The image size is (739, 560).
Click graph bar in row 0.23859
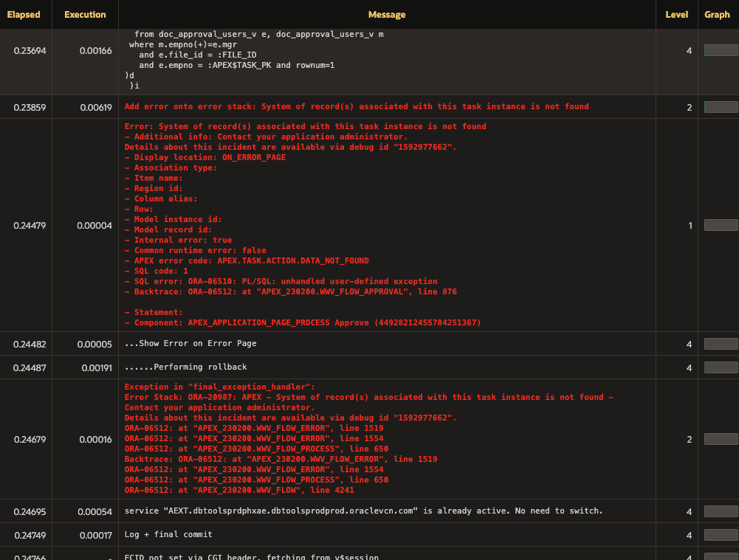coord(721,107)
